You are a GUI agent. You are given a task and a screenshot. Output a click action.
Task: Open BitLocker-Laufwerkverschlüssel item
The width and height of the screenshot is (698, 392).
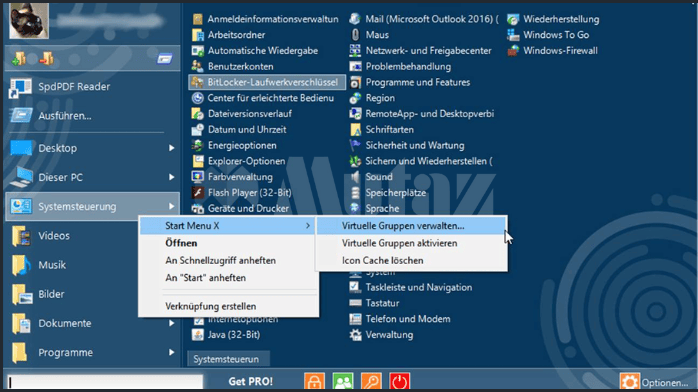click(267, 82)
